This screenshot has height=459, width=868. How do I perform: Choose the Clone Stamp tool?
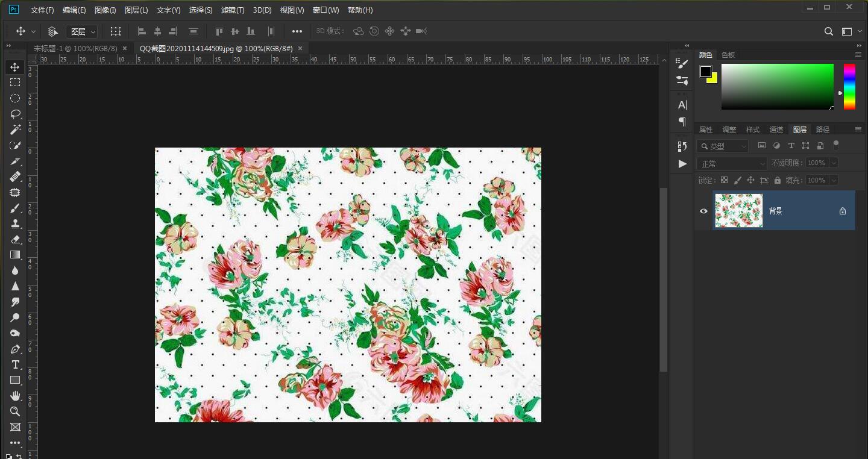pyautogui.click(x=15, y=223)
